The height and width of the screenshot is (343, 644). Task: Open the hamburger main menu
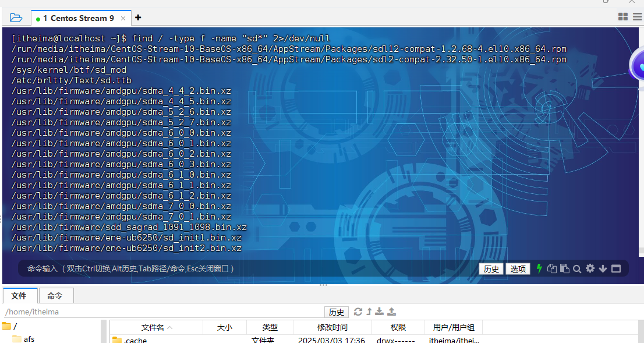(x=638, y=16)
